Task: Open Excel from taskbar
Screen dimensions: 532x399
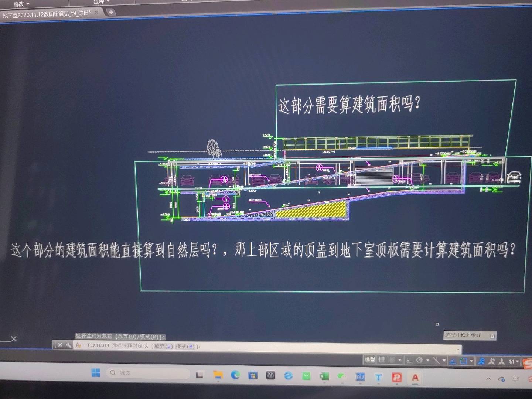Action: pos(324,376)
